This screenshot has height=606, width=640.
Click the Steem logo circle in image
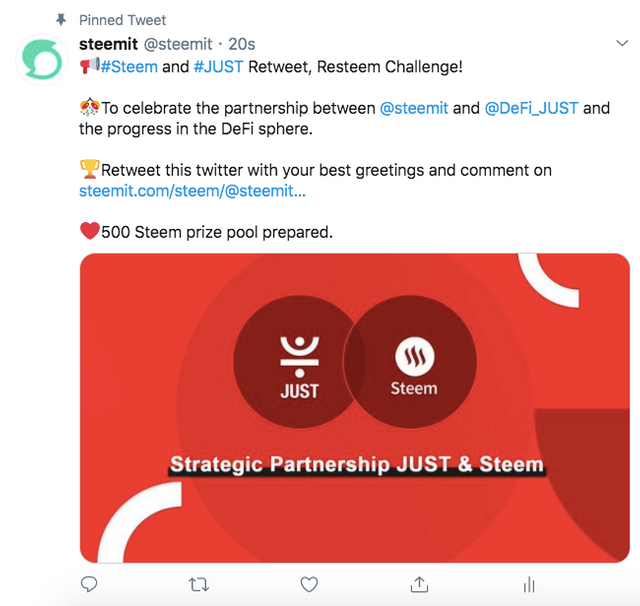click(410, 362)
